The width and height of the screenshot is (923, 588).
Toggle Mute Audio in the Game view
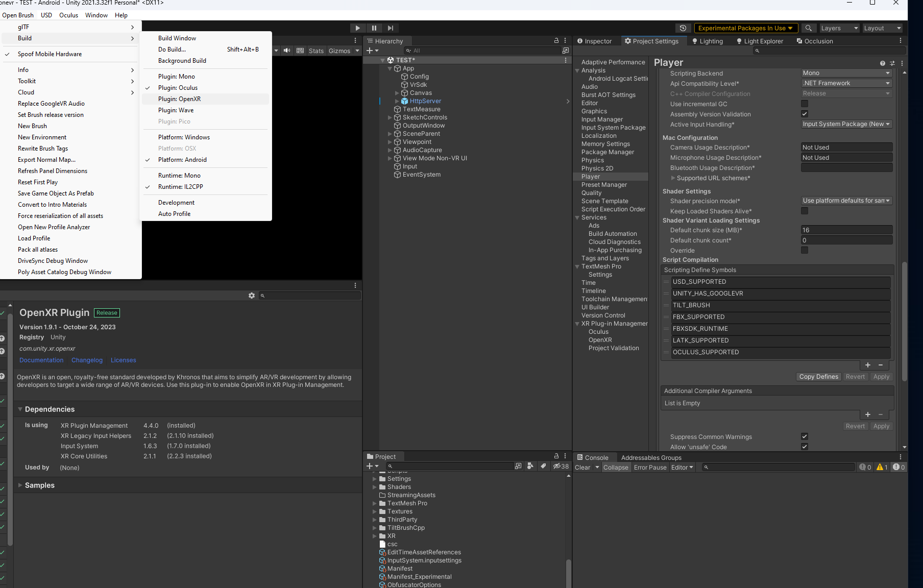tap(286, 50)
